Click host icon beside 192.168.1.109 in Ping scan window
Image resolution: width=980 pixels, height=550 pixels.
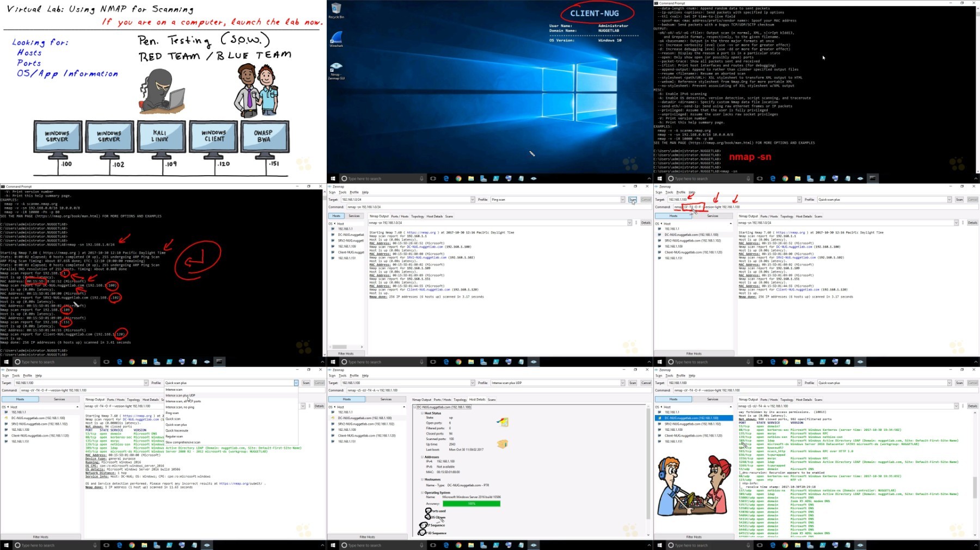click(x=333, y=246)
